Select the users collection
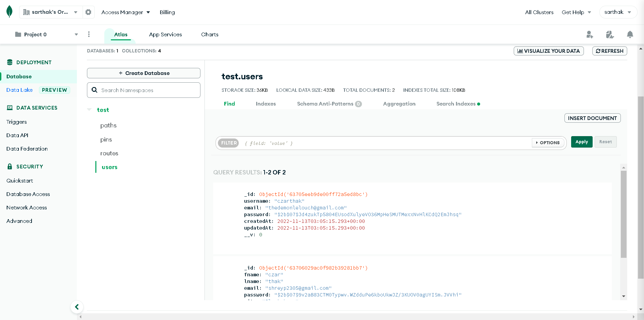The width and height of the screenshot is (644, 320). click(109, 167)
